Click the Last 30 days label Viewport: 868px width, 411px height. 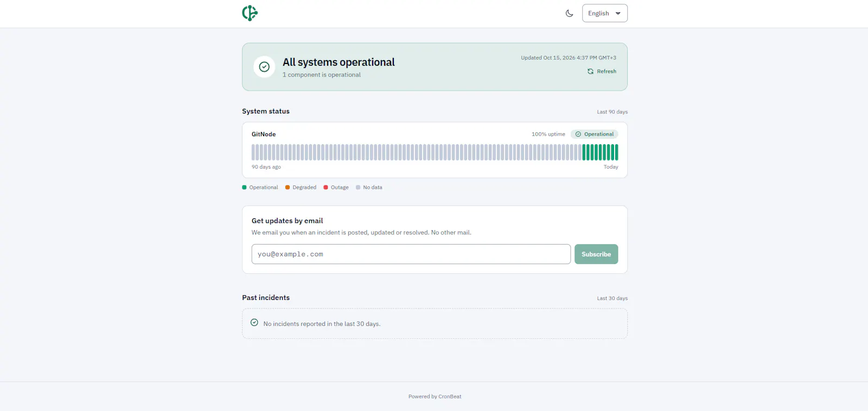coord(612,299)
